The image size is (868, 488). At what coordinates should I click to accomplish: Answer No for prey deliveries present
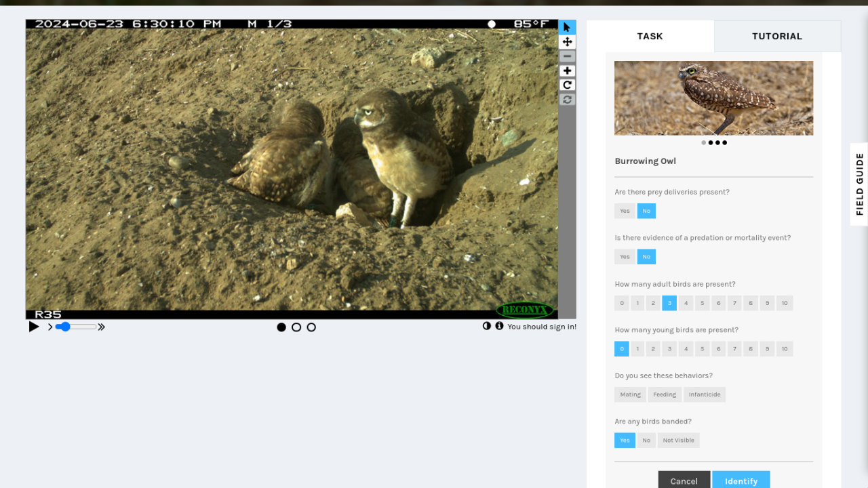(646, 211)
